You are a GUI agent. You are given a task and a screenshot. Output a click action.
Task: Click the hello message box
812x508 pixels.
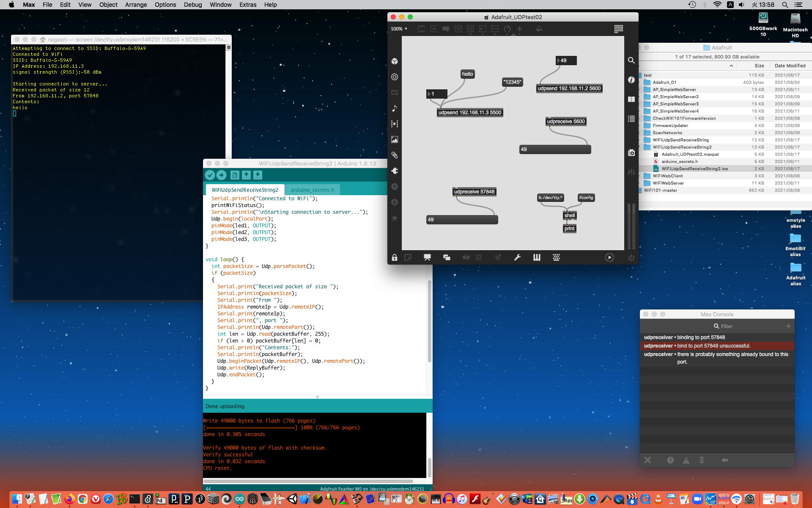467,74
